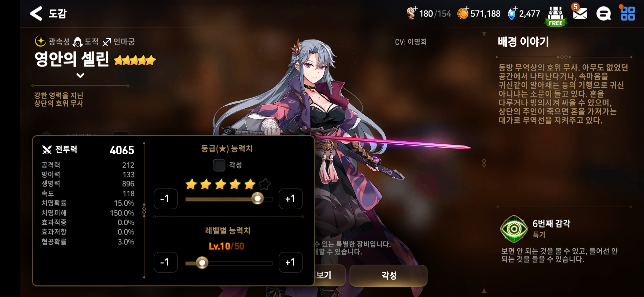The height and width of the screenshot is (297, 644).
Task: Decrease star grade with -1 button
Action: tap(166, 199)
